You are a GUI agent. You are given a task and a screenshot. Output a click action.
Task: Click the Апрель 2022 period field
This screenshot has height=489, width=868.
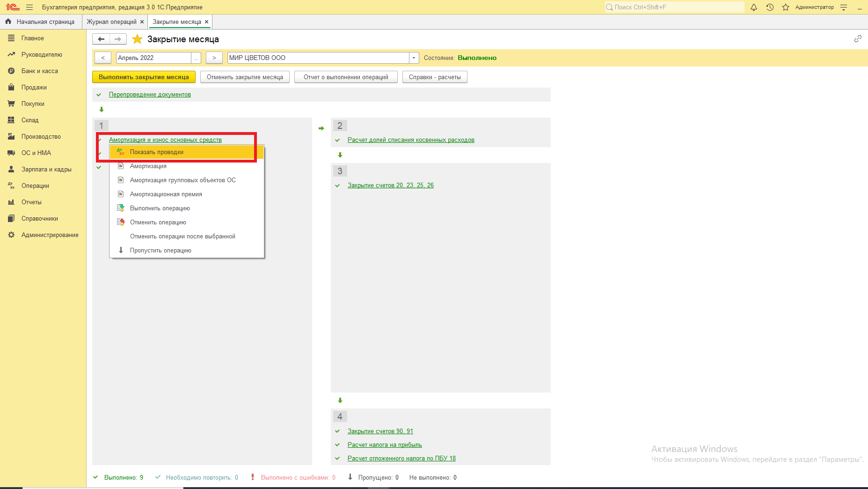pos(153,58)
